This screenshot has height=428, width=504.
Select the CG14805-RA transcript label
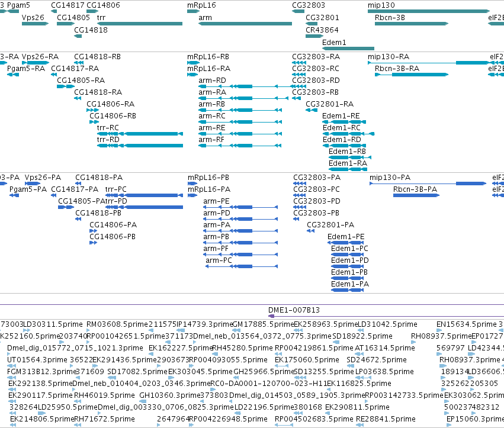click(x=81, y=81)
